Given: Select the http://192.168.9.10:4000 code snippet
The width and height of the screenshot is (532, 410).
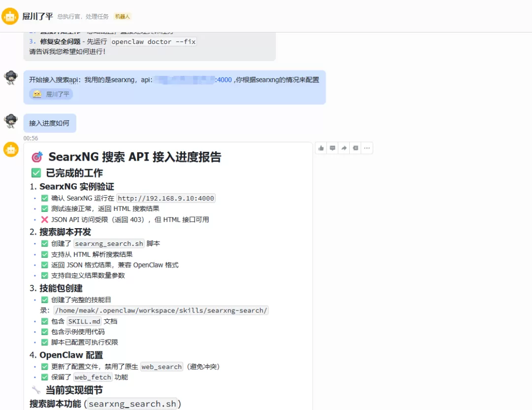Looking at the screenshot, I should tap(166, 198).
